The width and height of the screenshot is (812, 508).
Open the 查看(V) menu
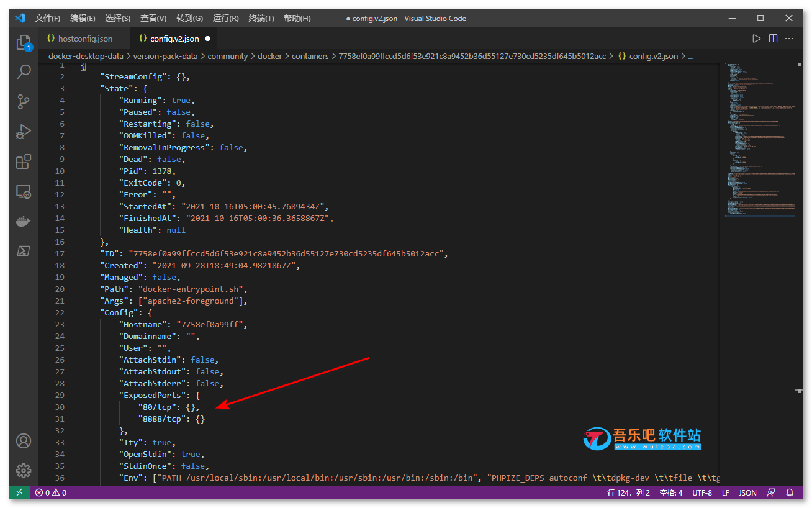coord(153,18)
